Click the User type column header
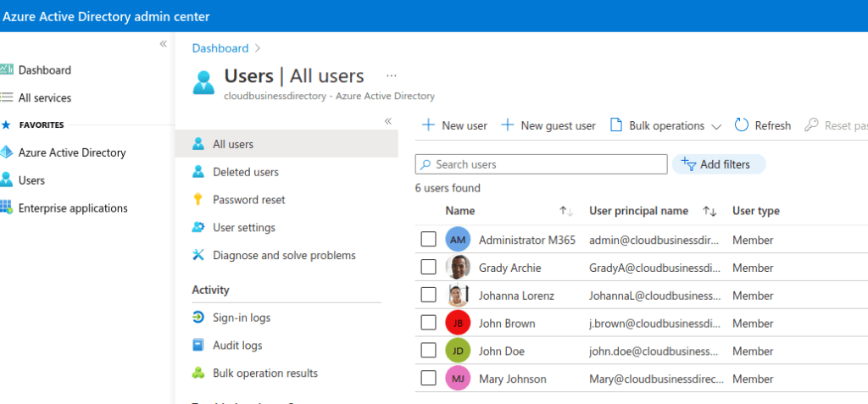 pos(755,211)
